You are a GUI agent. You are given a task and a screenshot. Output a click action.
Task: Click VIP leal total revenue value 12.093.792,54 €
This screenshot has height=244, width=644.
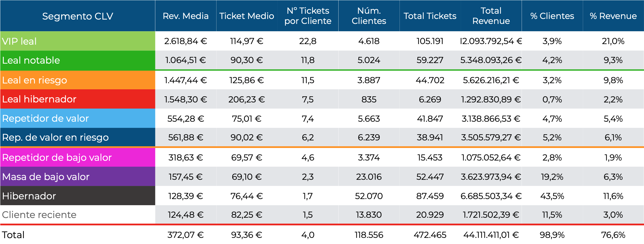[491, 41]
